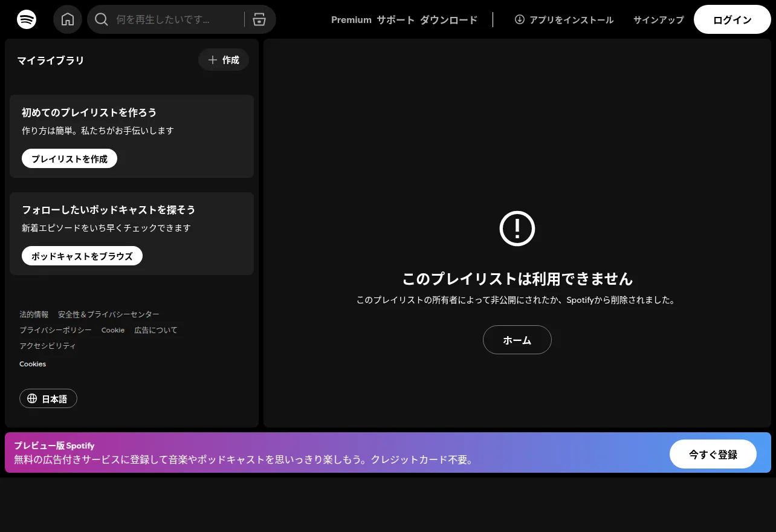The height and width of the screenshot is (532, 776).
Task: Click the download arrow install icon
Action: tap(520, 19)
